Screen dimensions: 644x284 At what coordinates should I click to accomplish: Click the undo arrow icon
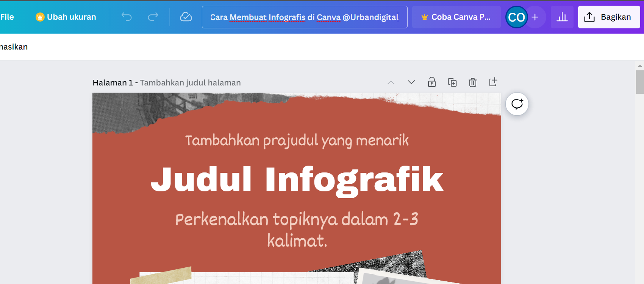[127, 17]
